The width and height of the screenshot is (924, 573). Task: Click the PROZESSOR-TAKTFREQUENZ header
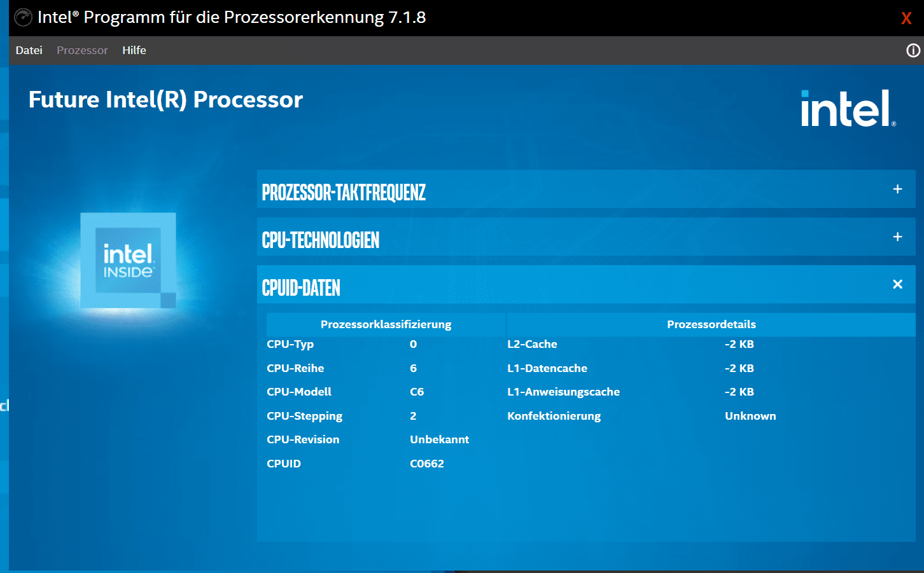(586, 189)
